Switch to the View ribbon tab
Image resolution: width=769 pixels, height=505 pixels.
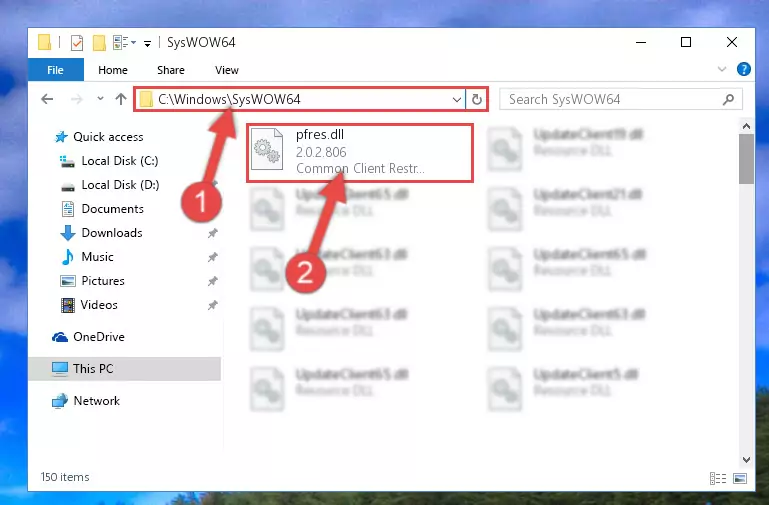coord(227,70)
